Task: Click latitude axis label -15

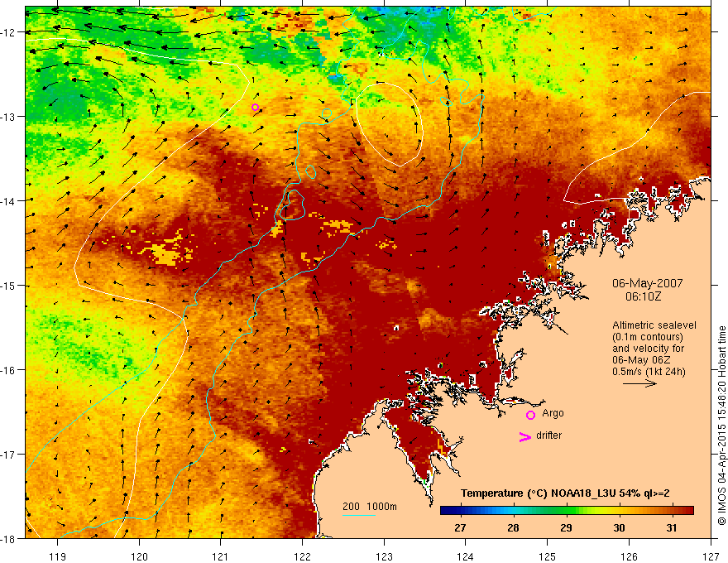Action: pyautogui.click(x=9, y=285)
